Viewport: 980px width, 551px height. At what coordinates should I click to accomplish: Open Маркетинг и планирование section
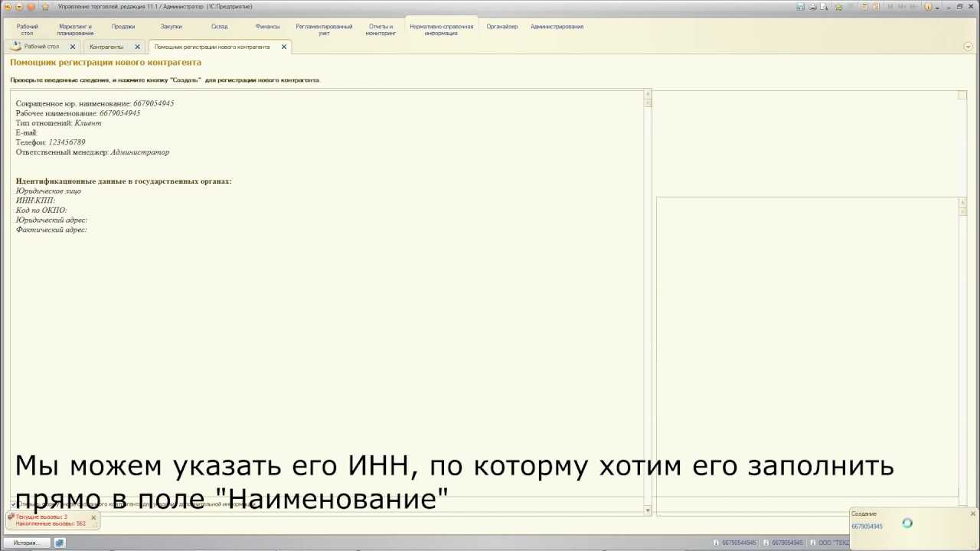[75, 30]
